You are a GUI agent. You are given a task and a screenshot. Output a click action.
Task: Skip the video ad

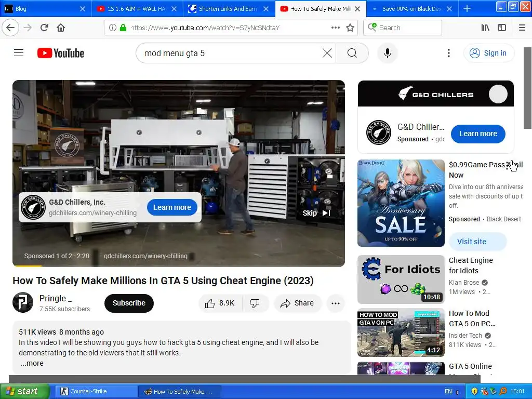pos(316,213)
